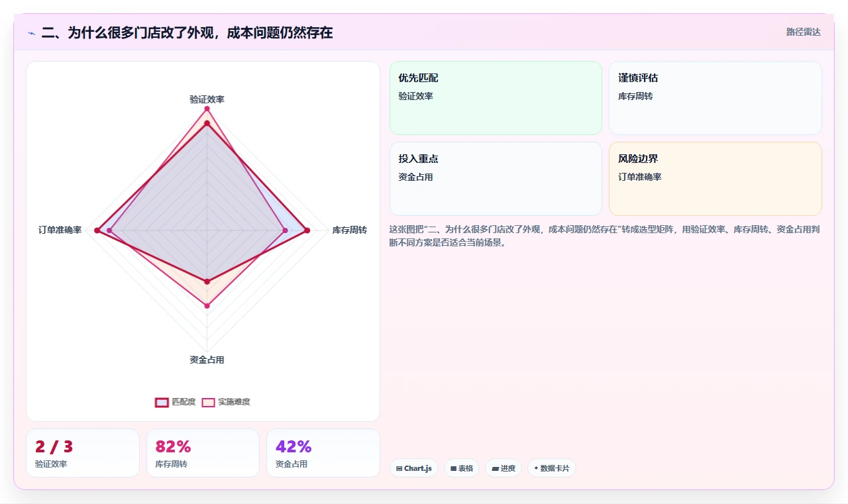Click the 订单准确率 axis label on radar
The height and width of the screenshot is (504, 848).
pos(60,230)
